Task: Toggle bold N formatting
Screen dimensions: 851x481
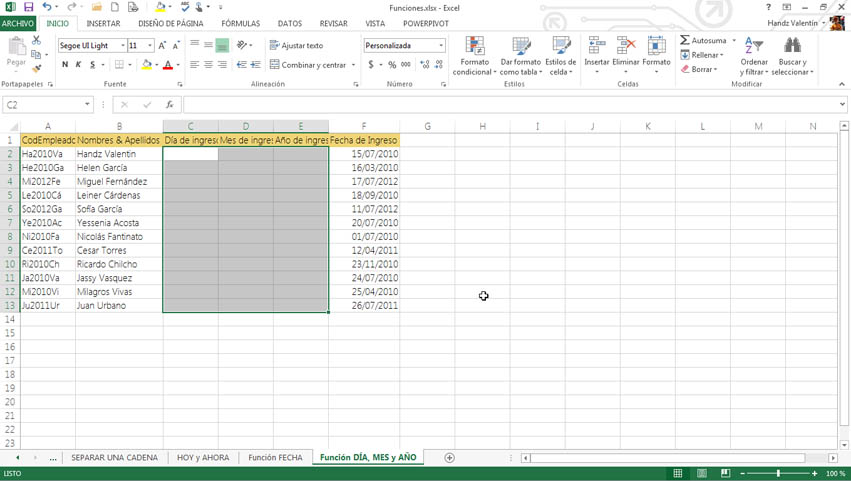Action: coord(65,65)
